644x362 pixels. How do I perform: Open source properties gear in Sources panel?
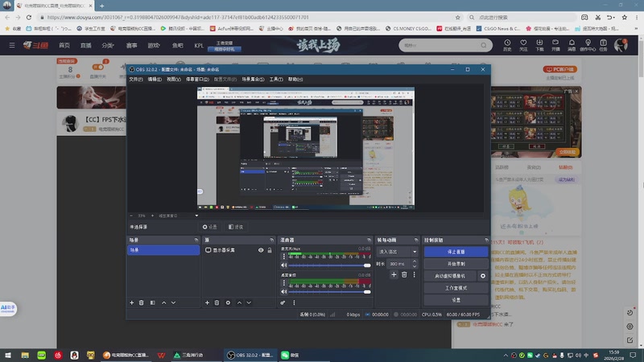[228, 303]
